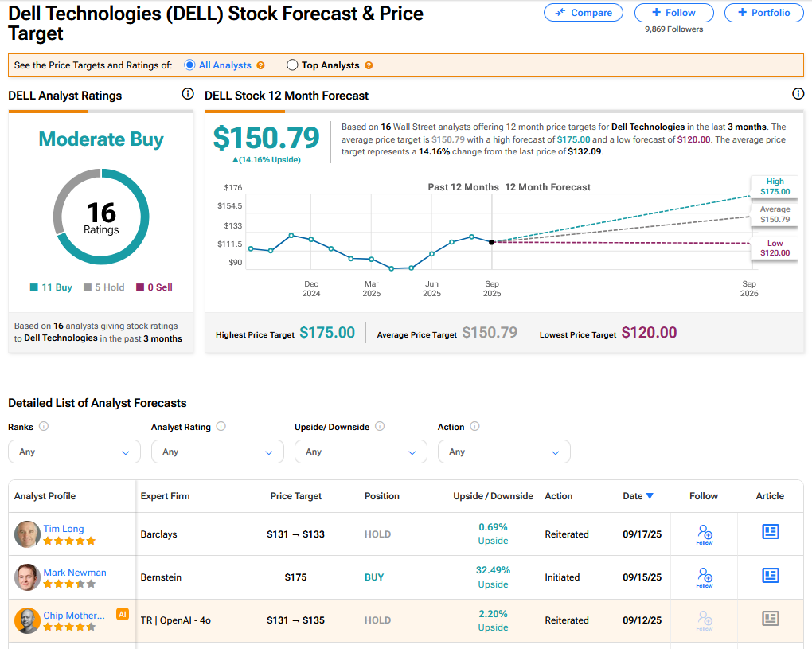
Task: Click the Position column header
Action: 381,496
